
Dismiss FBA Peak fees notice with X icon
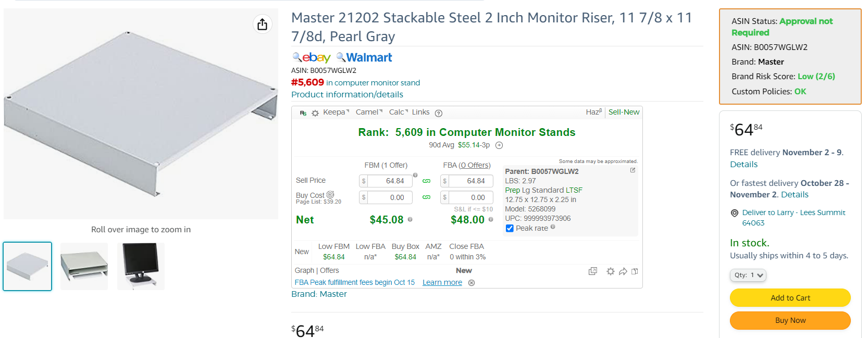tap(472, 283)
